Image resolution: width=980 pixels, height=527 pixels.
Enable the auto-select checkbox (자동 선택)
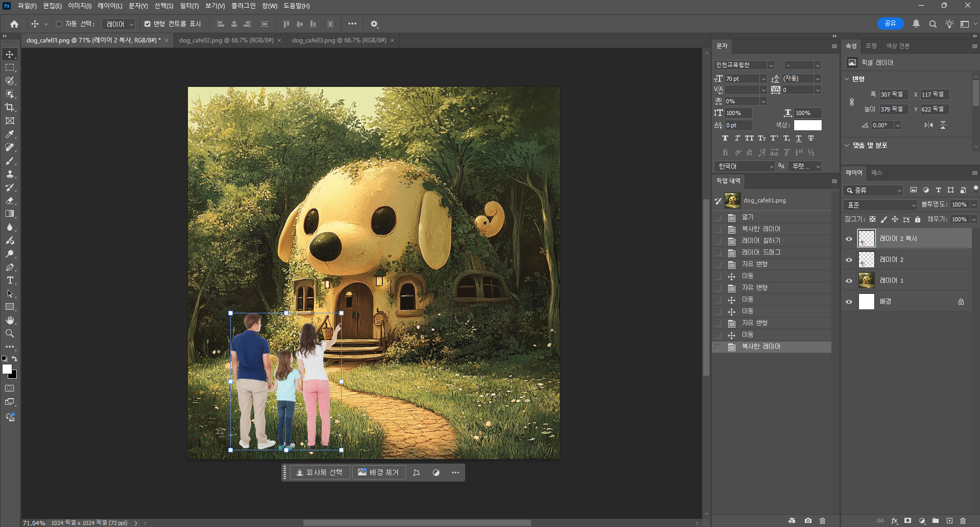coord(59,24)
